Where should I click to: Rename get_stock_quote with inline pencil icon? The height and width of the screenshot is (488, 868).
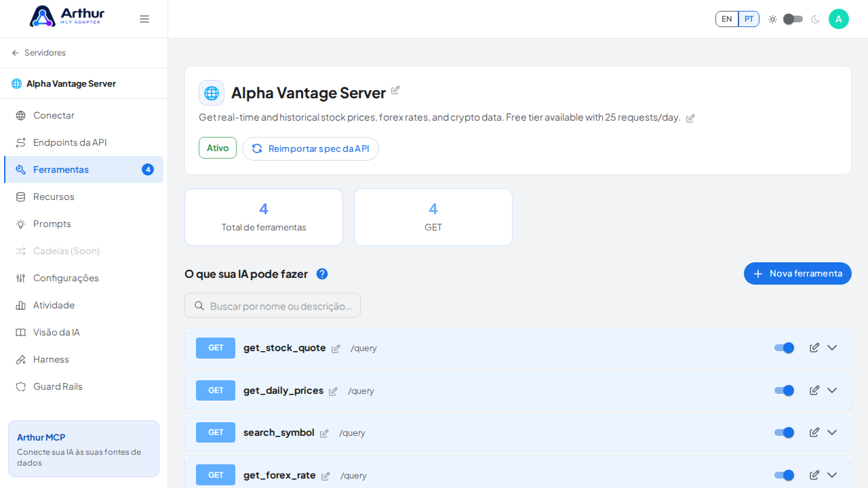tap(336, 348)
